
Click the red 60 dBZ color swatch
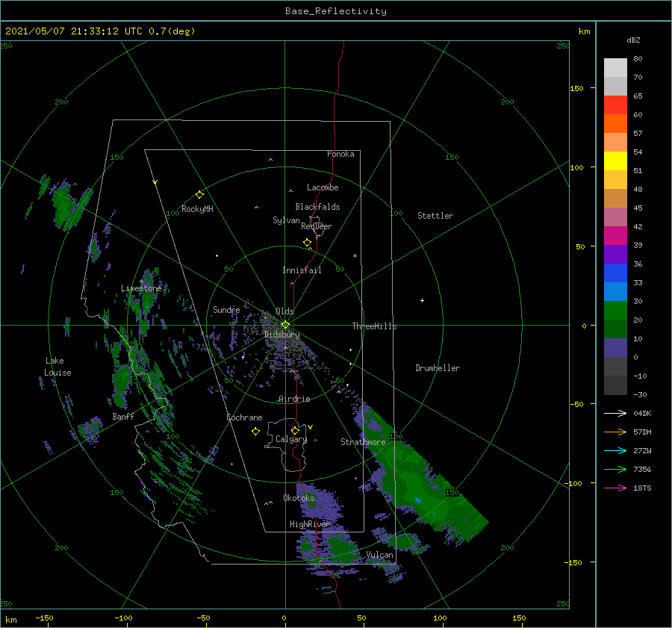(615, 105)
